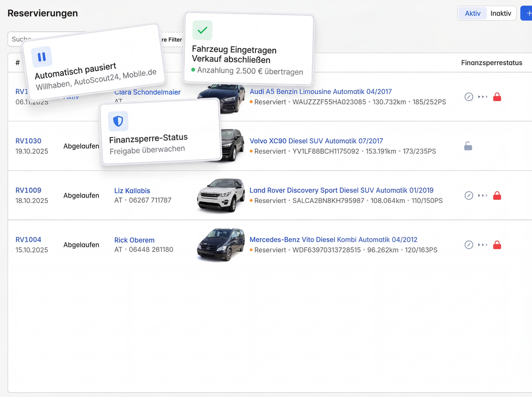Click the circle-slash icon in Audi A5 row

coord(469,97)
